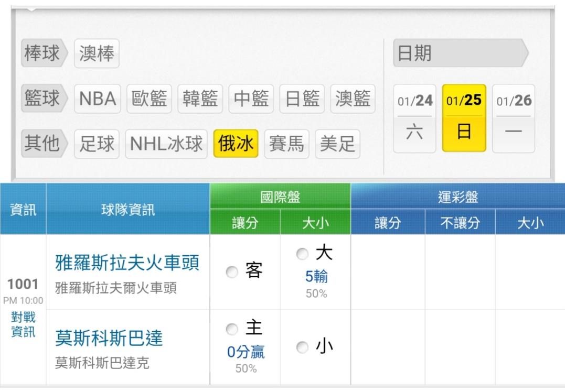Switch date to 01/26 Monday
Viewport: 565px width, 392px height.
coord(514,118)
